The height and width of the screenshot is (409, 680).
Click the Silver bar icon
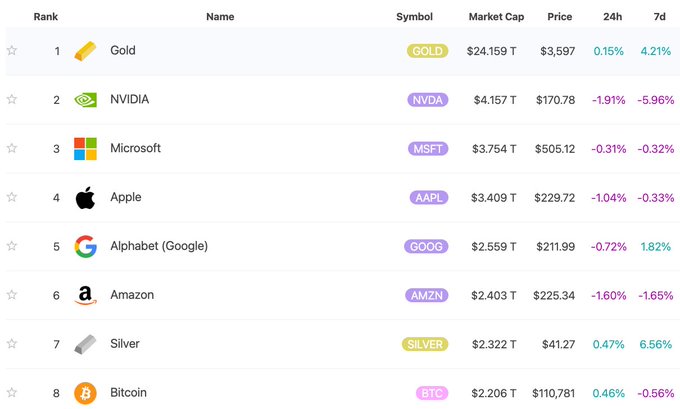85,344
